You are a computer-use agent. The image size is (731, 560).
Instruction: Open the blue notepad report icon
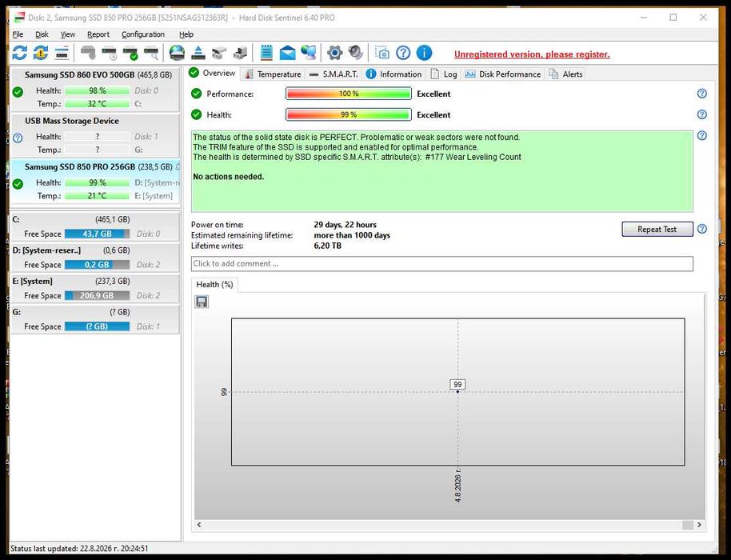[266, 53]
